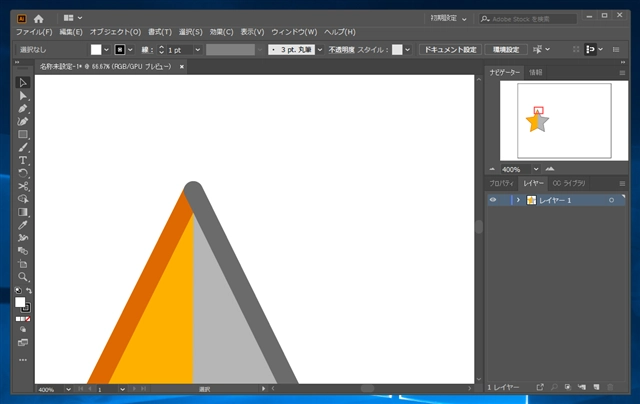Create new layer in Layers panel
640x404 pixels.
(x=596, y=387)
